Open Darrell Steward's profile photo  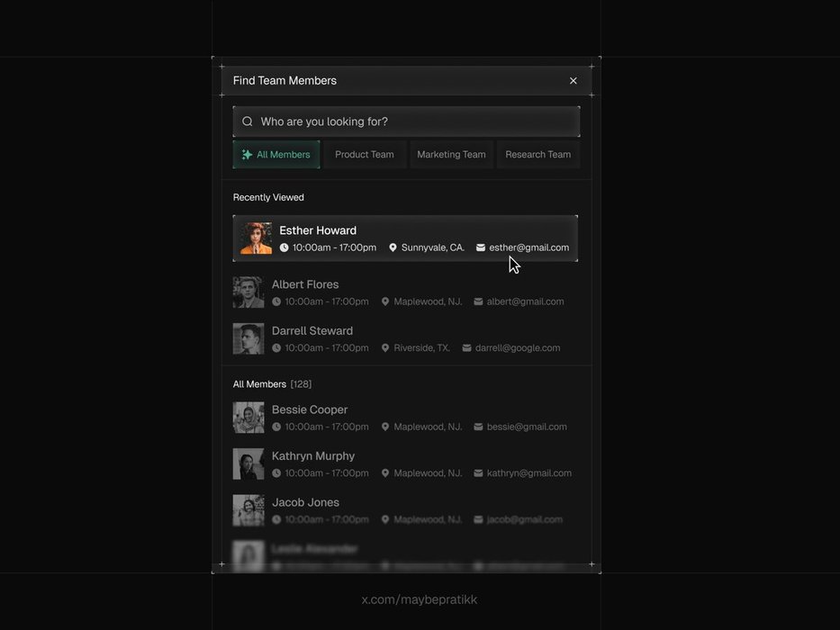(248, 338)
